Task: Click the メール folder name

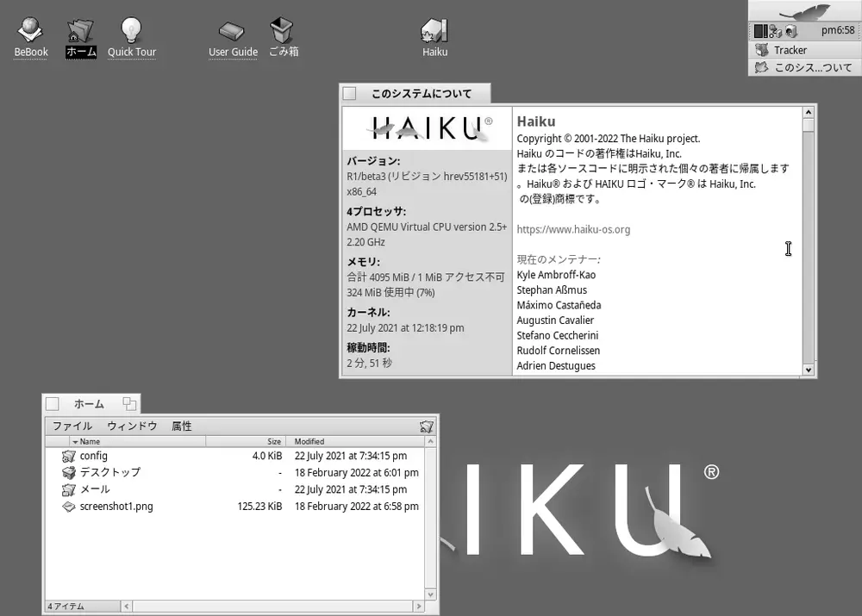Action: click(95, 489)
